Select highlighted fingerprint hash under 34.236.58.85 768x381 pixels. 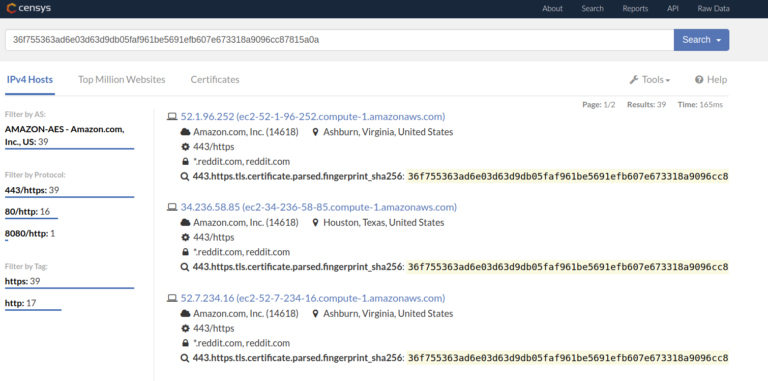point(568,267)
